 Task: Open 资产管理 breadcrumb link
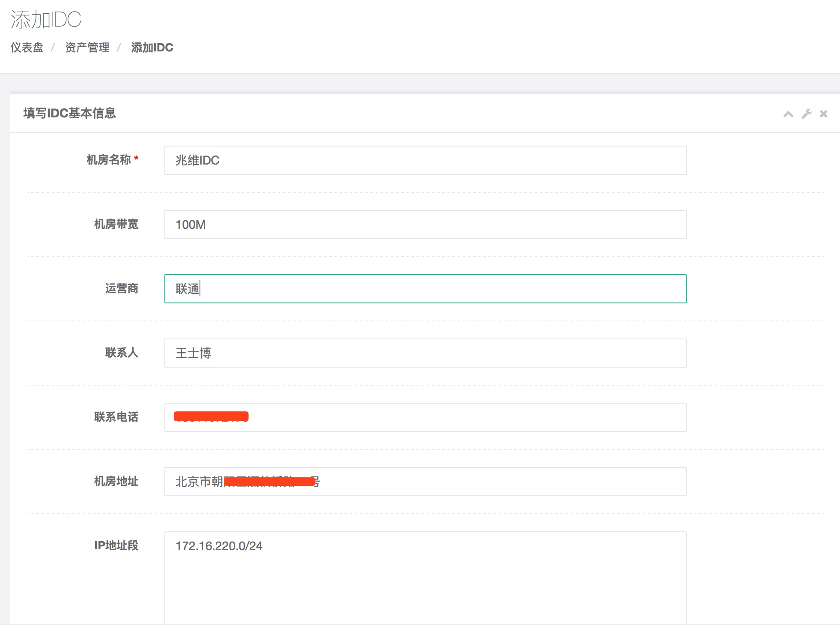click(x=87, y=48)
